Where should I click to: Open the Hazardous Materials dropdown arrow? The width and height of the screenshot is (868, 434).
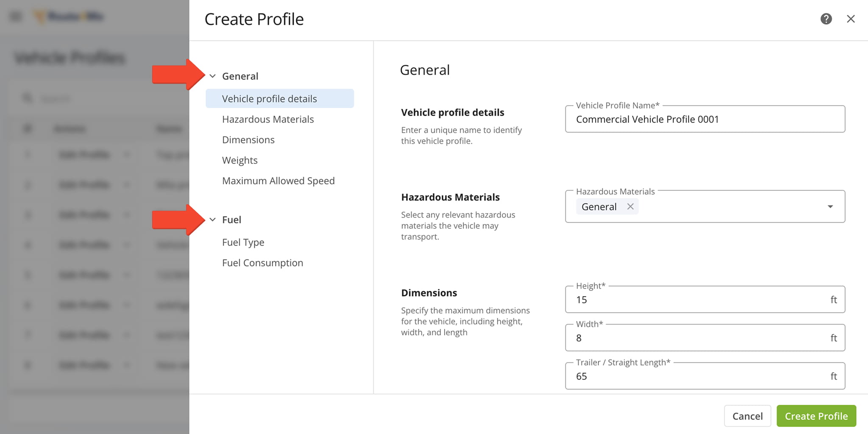(830, 206)
